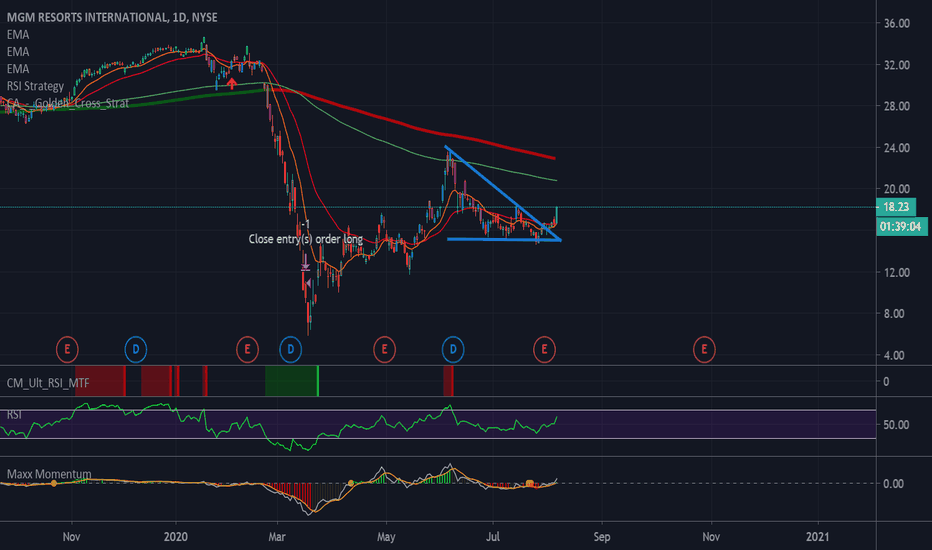Click the 4.00 price axis label
932x550 pixels.
894,356
